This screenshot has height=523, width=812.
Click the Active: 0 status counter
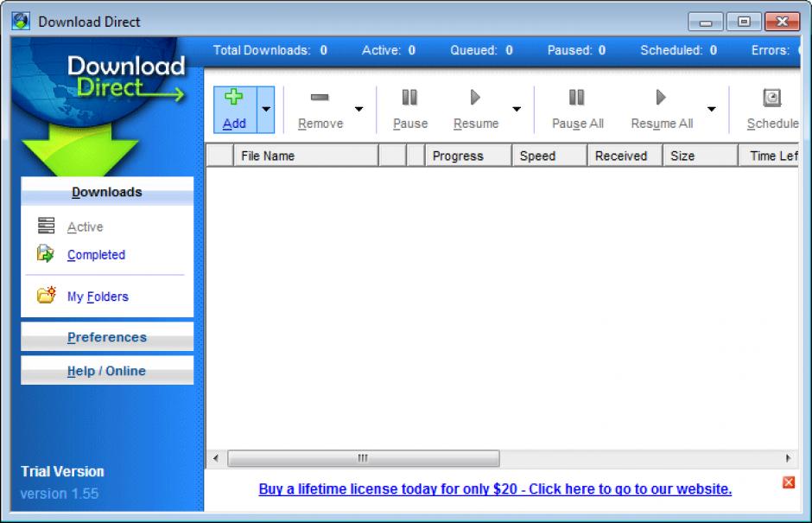pos(389,50)
